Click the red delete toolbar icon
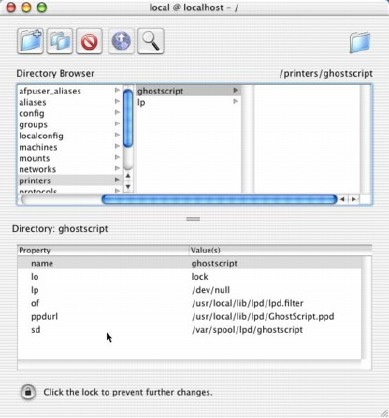Image resolution: width=389 pixels, height=418 pixels. pos(89,41)
